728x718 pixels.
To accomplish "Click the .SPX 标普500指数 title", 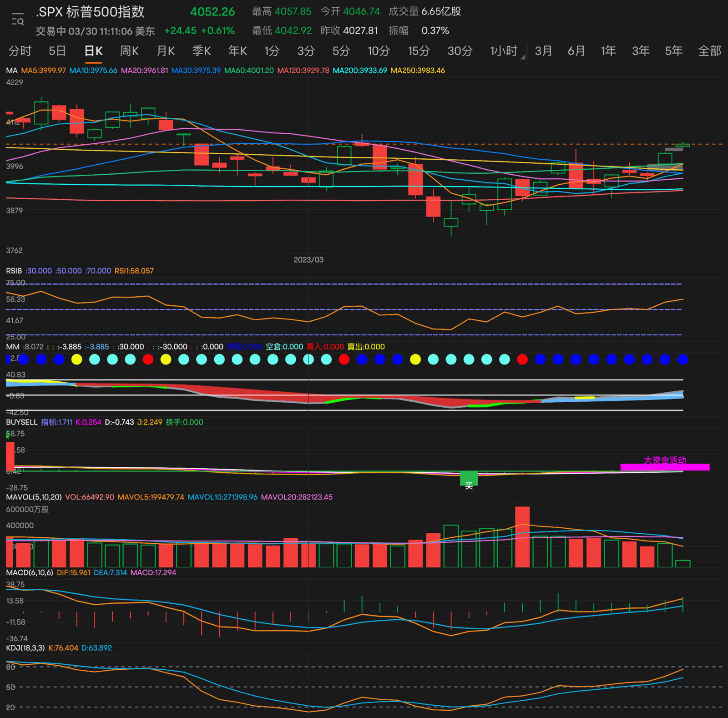I will pos(90,12).
